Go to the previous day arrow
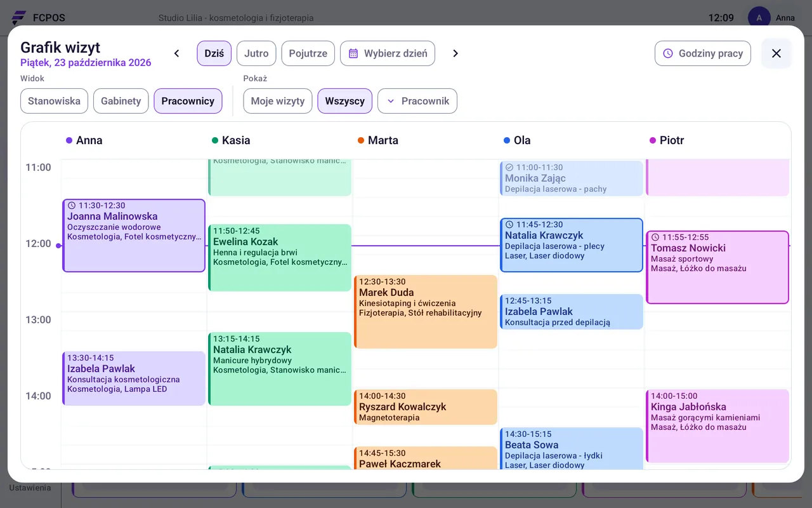812x508 pixels. coord(177,53)
